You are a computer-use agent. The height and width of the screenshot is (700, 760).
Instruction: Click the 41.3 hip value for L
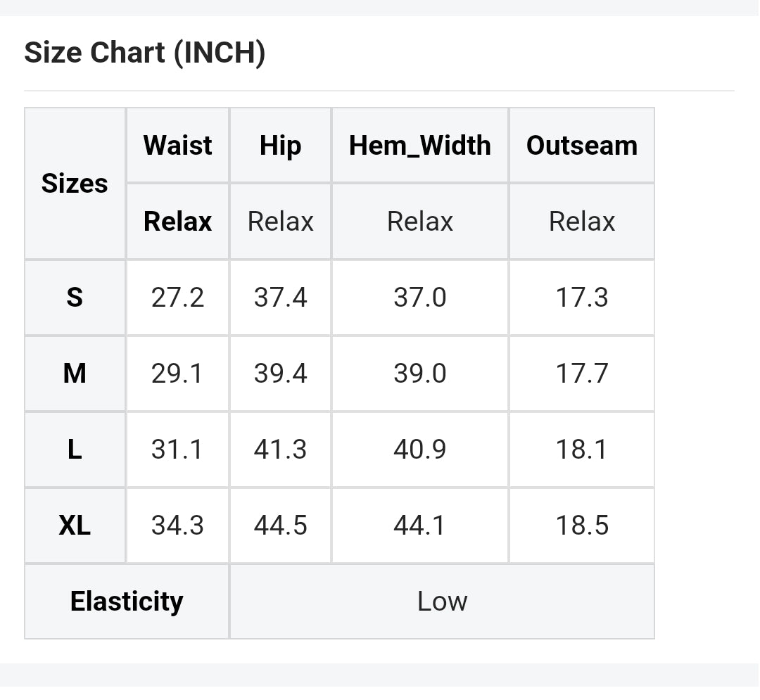[x=280, y=450]
